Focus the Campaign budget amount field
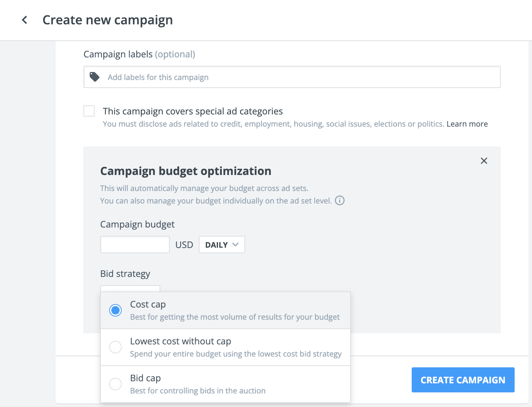 pos(135,245)
